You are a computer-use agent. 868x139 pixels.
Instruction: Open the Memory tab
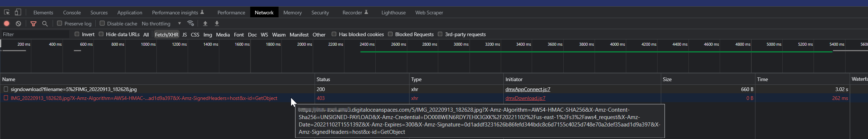[x=293, y=13]
